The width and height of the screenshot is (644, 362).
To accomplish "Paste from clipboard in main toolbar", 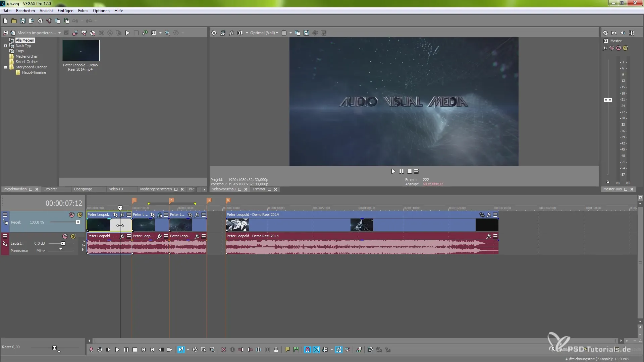I will coord(66,21).
